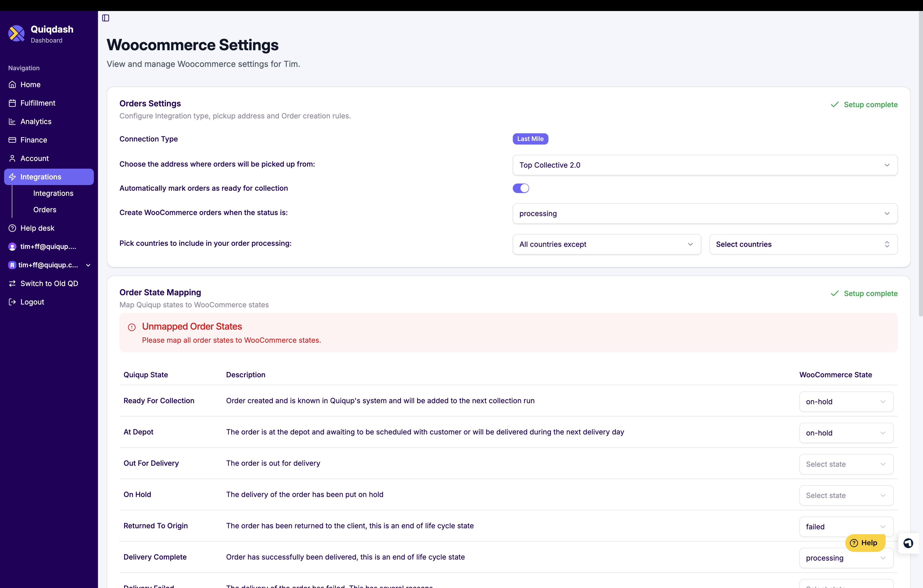
Task: Click Switch to Old QD link
Action: 49,284
